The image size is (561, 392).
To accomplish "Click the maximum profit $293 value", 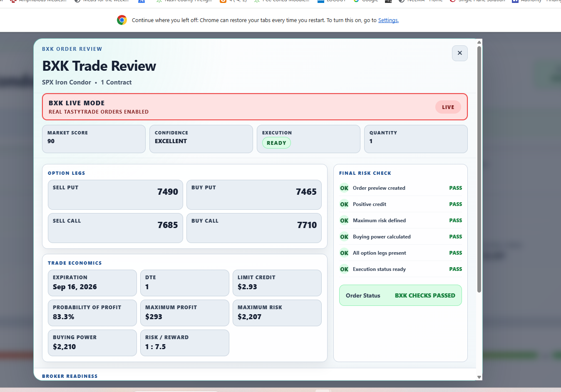I will (x=154, y=317).
